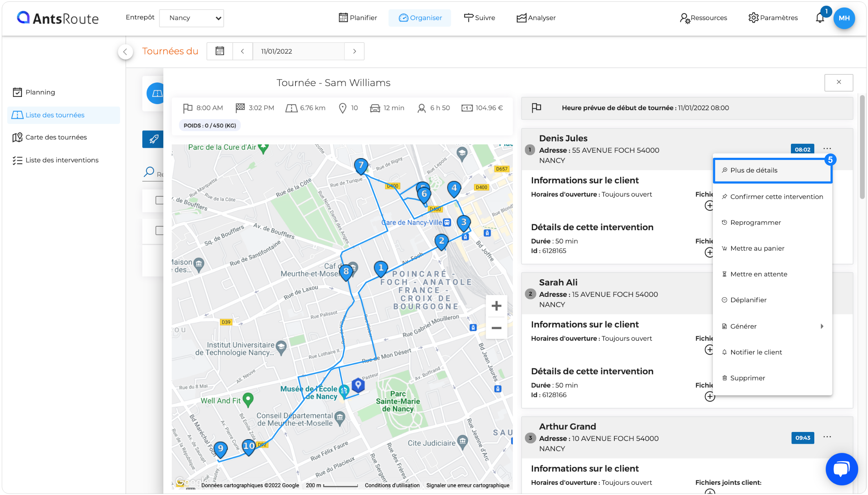Tick the first checkbox in tour list
This screenshot has height=495, width=868.
click(x=159, y=200)
